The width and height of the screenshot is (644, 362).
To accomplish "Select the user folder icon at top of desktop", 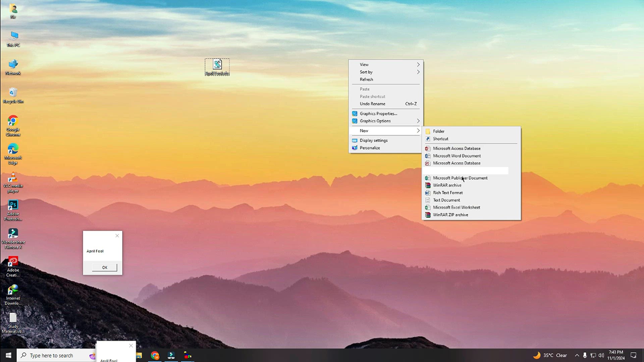I will pyautogui.click(x=13, y=11).
